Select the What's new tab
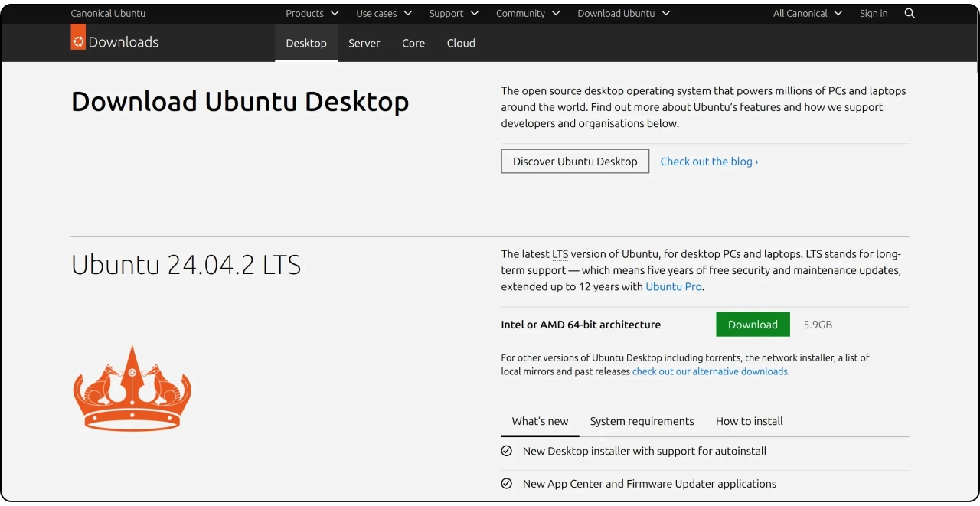This screenshot has width=980, height=506. point(540,421)
